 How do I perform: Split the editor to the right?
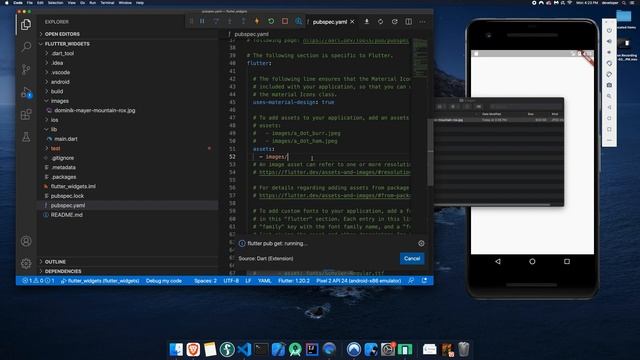click(409, 22)
